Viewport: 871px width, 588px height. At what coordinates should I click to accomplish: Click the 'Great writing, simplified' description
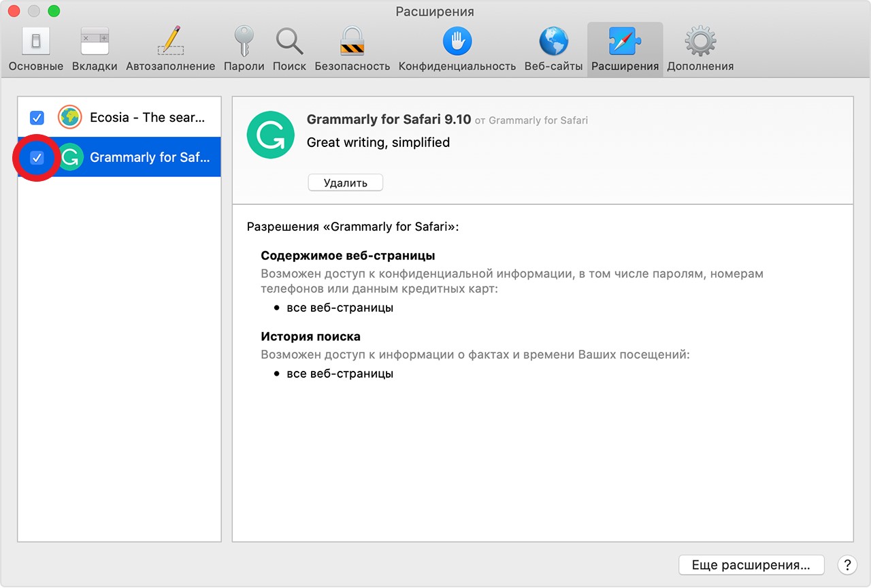pos(378,142)
